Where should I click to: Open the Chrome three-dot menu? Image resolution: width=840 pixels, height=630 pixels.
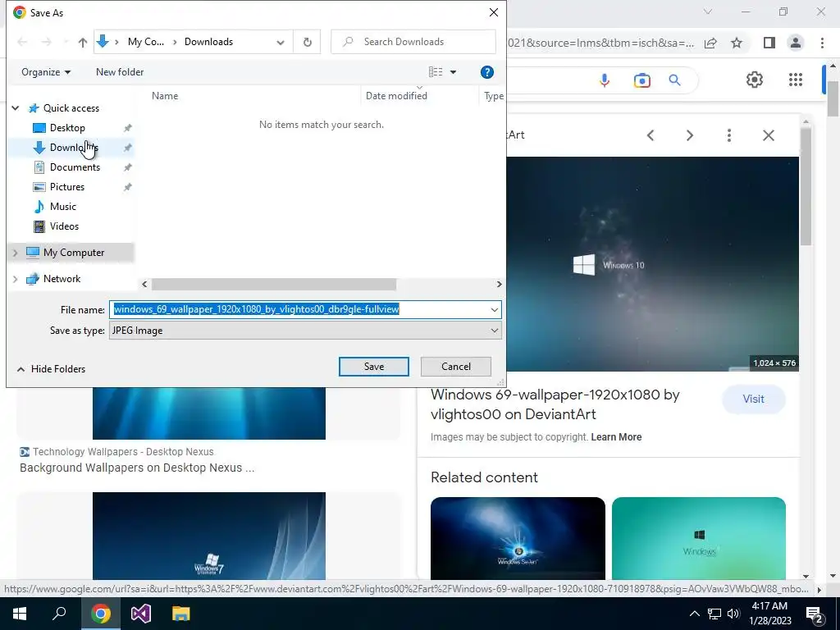(x=822, y=43)
